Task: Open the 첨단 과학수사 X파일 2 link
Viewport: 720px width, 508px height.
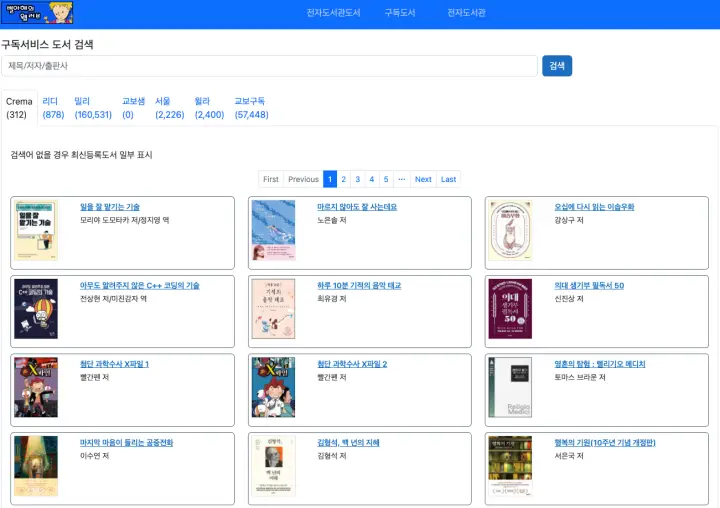Action: pos(352,364)
